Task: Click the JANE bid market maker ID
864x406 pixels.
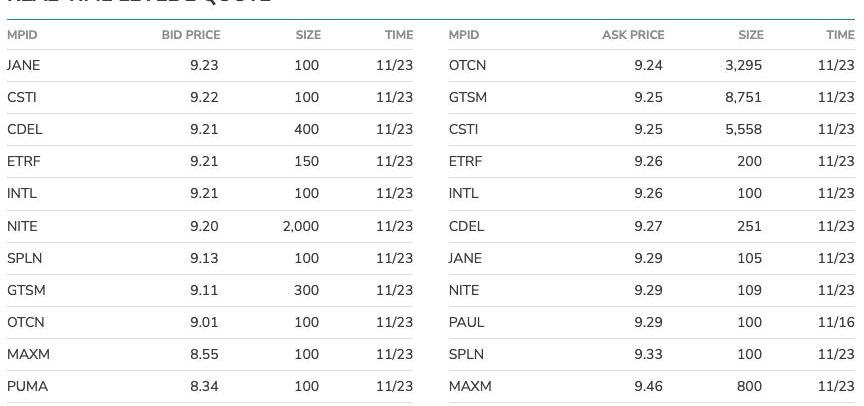Action: [x=23, y=65]
